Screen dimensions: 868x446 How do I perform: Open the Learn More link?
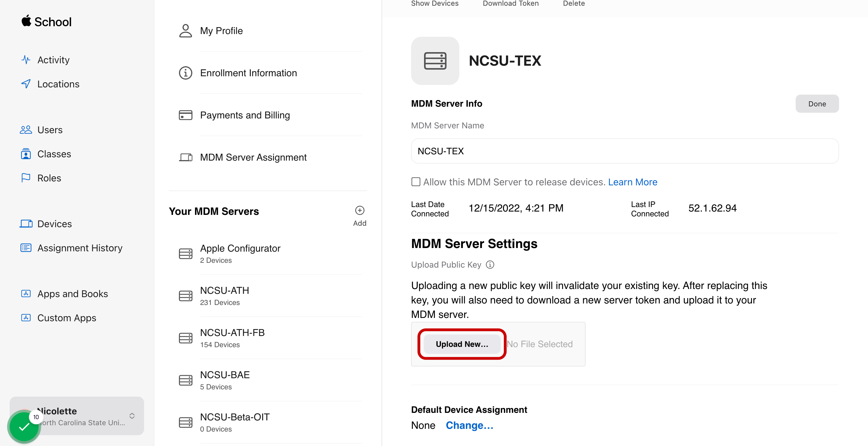click(633, 182)
